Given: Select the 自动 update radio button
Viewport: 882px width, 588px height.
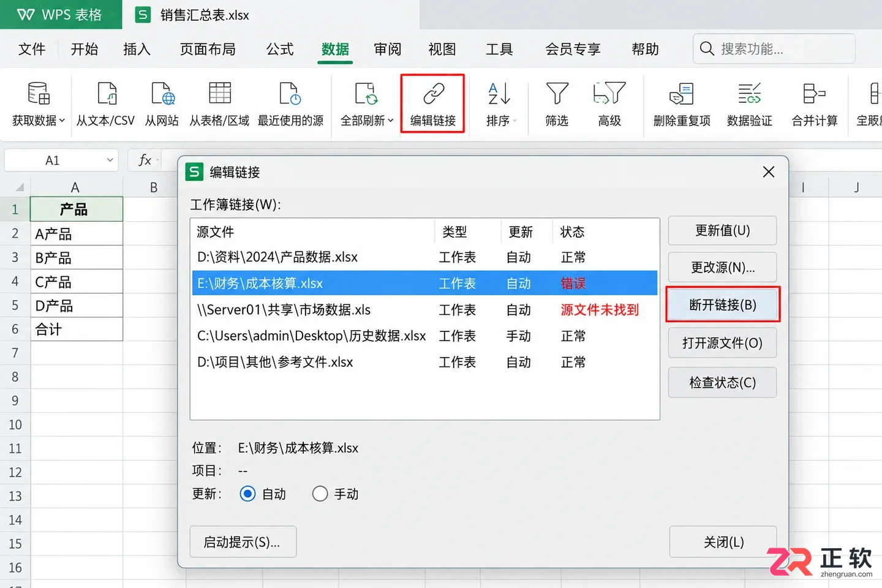Looking at the screenshot, I should [x=247, y=494].
